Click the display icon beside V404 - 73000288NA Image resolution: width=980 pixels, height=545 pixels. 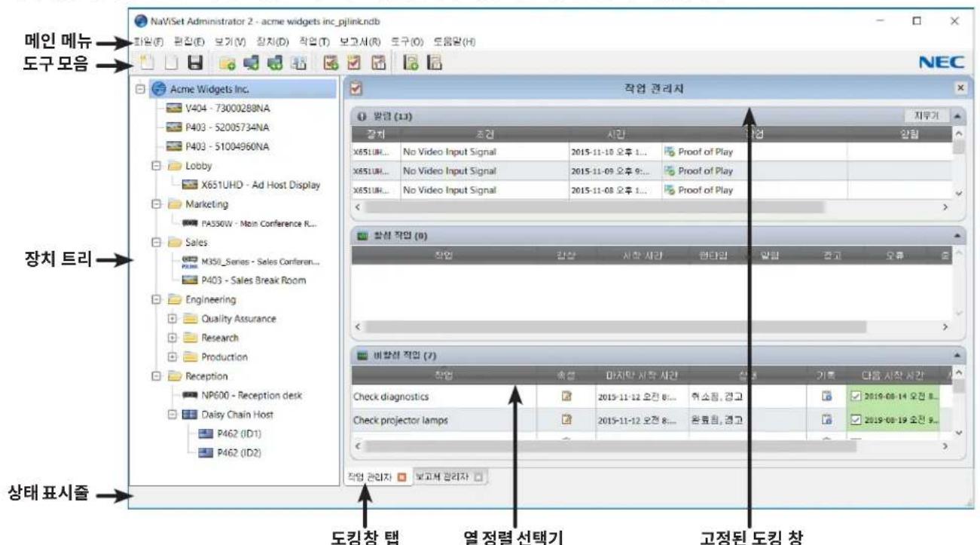pos(172,109)
